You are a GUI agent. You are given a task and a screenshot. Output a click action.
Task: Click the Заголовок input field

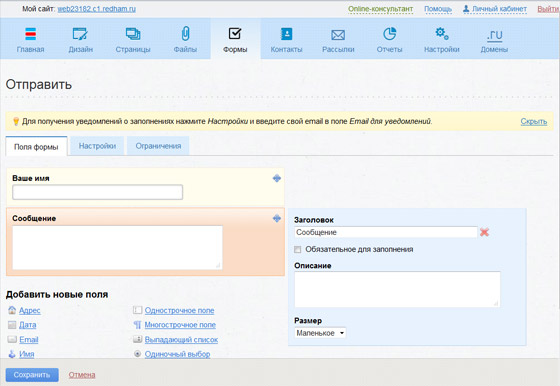(x=386, y=232)
